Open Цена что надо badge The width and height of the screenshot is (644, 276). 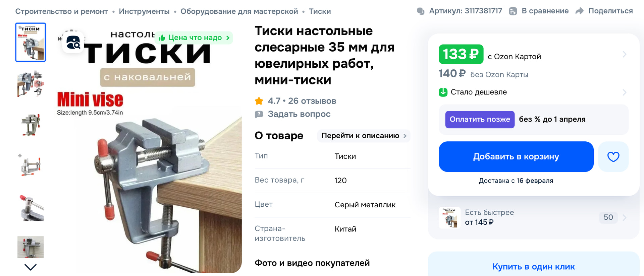(x=194, y=38)
